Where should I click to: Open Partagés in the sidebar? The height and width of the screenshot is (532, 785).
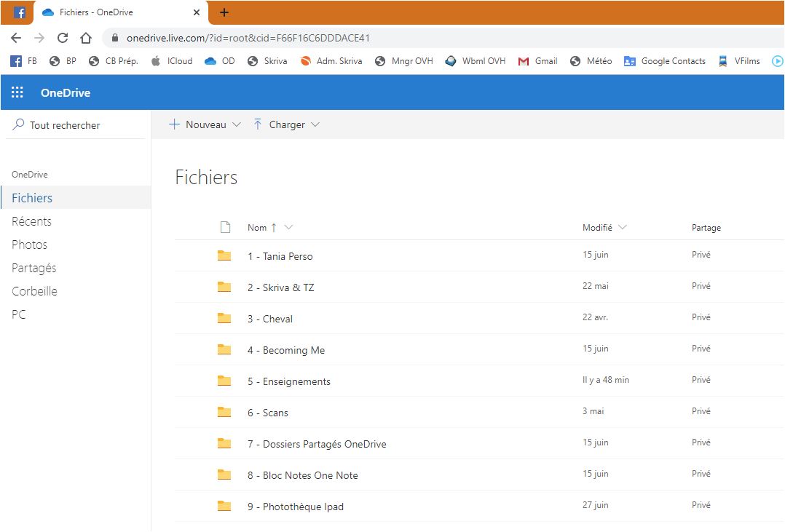(x=34, y=269)
